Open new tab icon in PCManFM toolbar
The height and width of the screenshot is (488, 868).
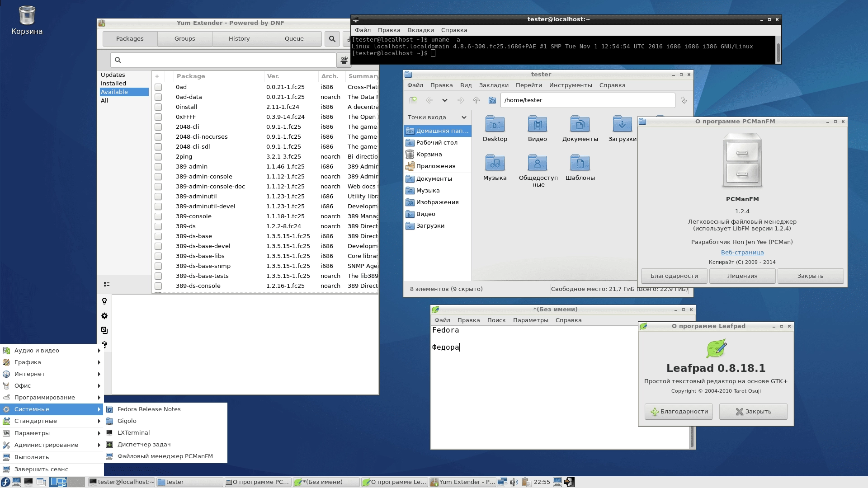(413, 100)
